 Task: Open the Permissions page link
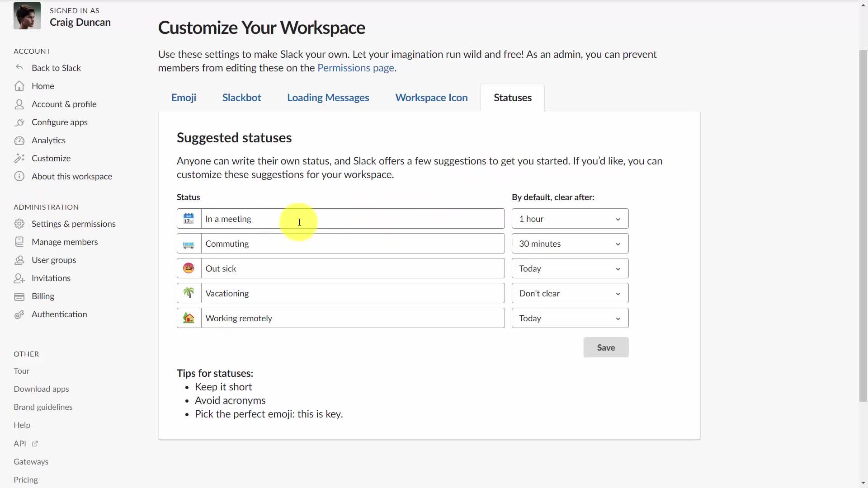pos(356,68)
